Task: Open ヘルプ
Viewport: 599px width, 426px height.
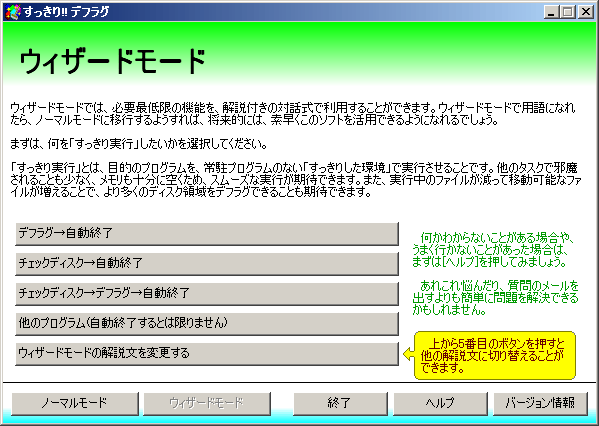Action: click(440, 403)
